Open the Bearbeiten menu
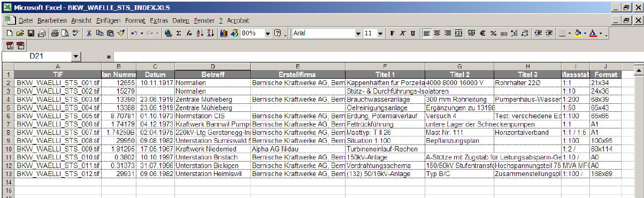The width and height of the screenshot is (644, 198). click(x=52, y=20)
